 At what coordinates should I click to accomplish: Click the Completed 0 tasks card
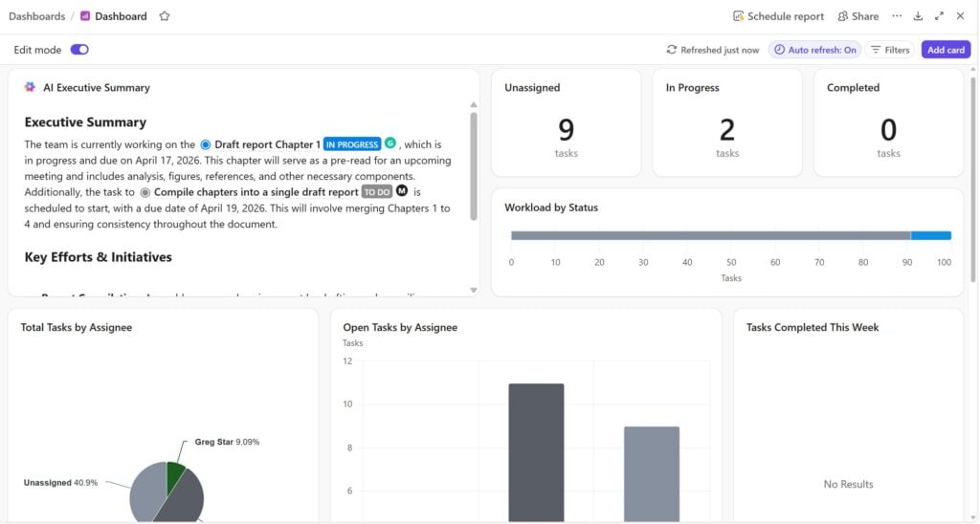889,122
